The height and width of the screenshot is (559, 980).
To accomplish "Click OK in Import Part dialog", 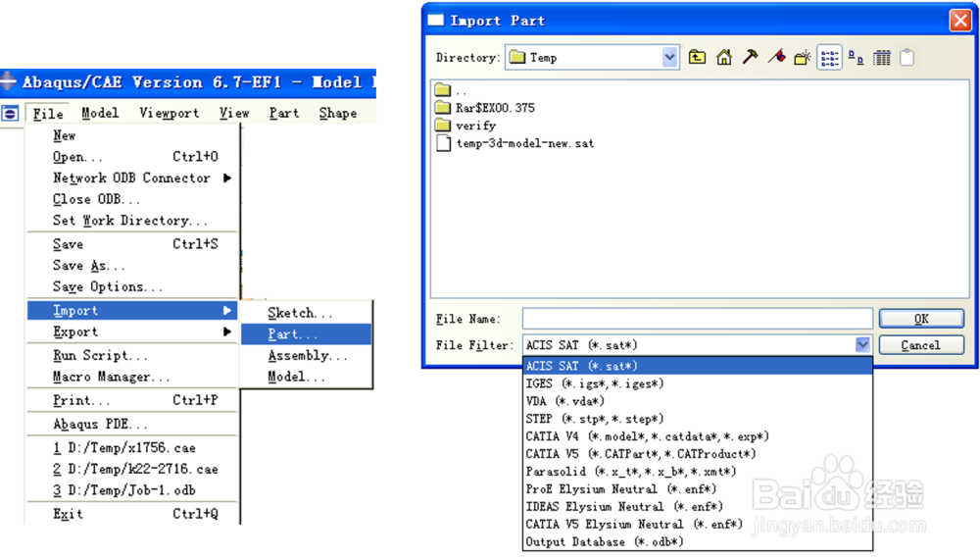I will 921,319.
